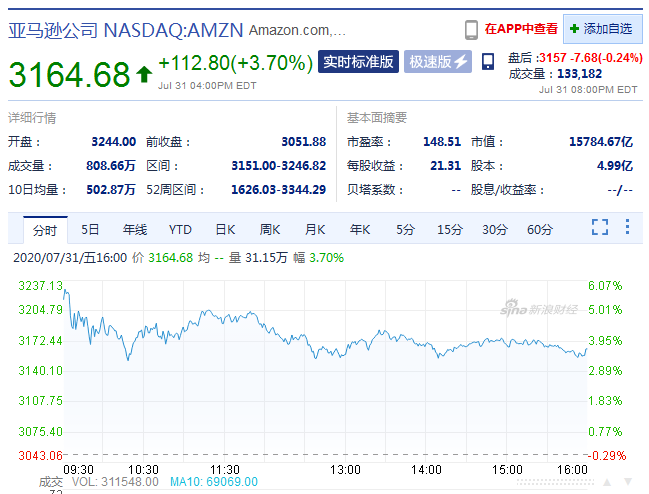Click the current price 3164.68
The height and width of the screenshot is (494, 649).
(70, 74)
